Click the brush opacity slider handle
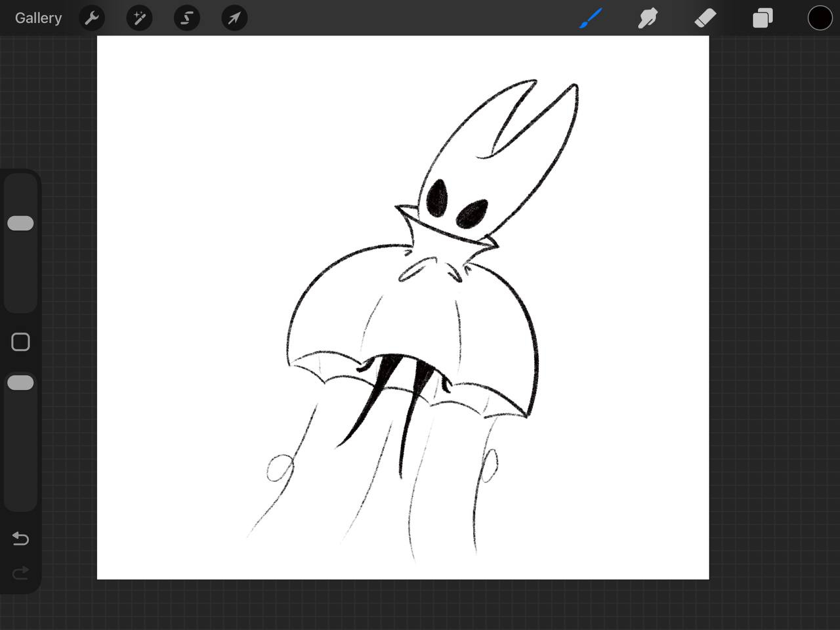Viewport: 840px width, 630px height. (20, 383)
